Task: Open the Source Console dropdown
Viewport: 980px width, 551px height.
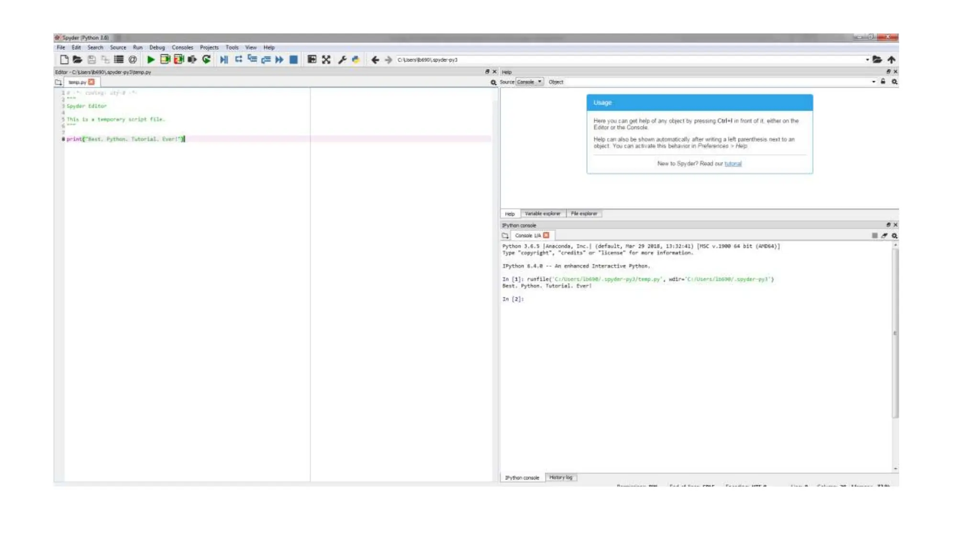Action: coord(529,82)
